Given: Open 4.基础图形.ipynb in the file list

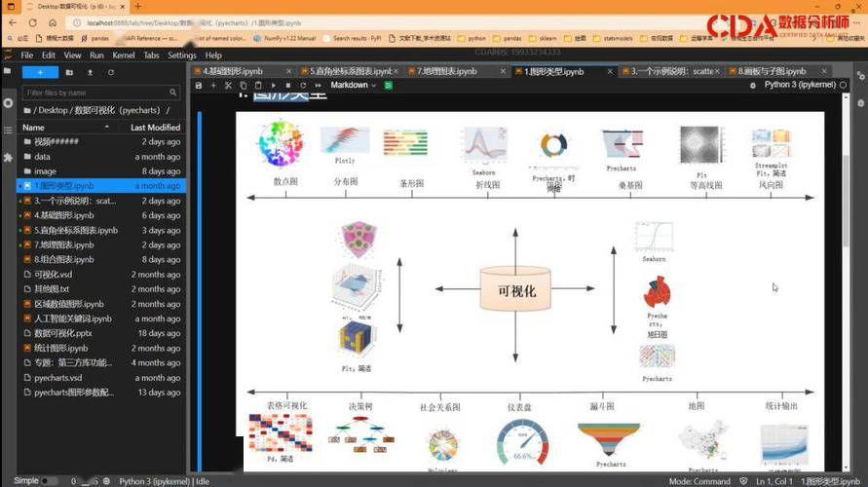Looking at the screenshot, I should tap(100, 215).
